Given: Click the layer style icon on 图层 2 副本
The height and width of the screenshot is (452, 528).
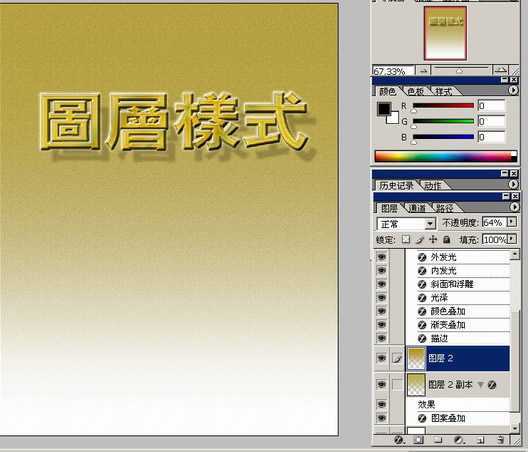Looking at the screenshot, I should point(492,385).
